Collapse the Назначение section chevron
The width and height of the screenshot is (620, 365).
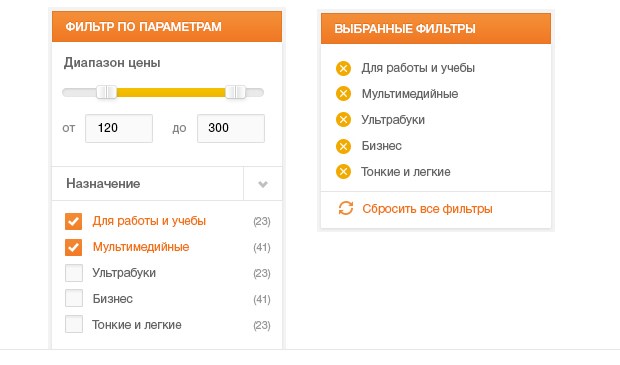pyautogui.click(x=263, y=184)
